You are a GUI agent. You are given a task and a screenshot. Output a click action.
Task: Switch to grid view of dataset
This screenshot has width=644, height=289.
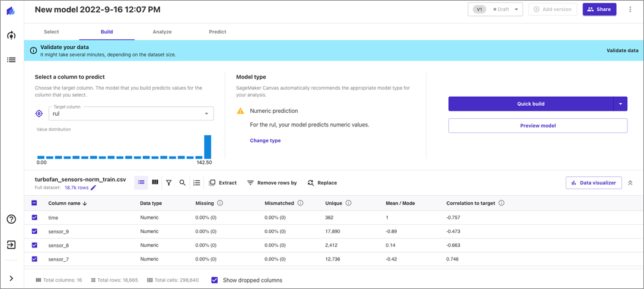tap(155, 183)
